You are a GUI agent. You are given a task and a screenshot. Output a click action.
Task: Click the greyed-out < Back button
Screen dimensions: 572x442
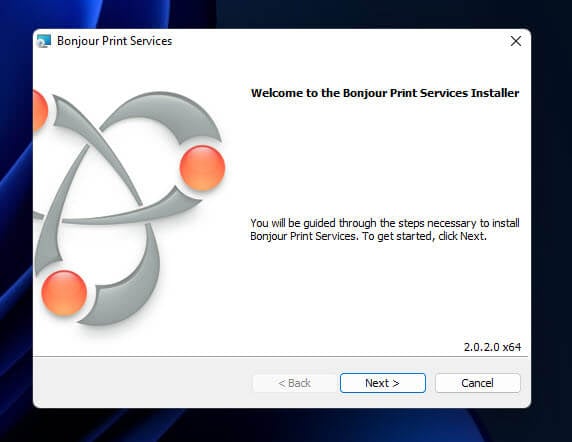click(x=294, y=383)
